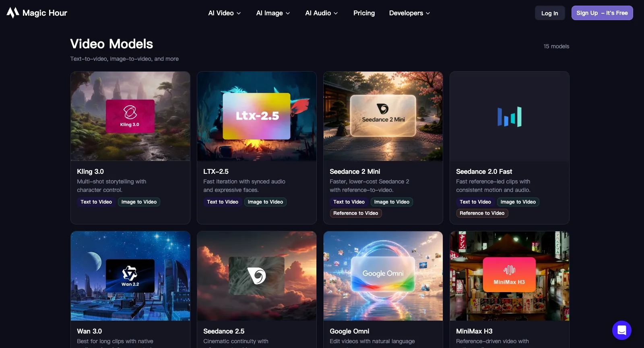
Task: Select Text to Video tag under Seedance 2.0 Fast
Action: (475, 202)
